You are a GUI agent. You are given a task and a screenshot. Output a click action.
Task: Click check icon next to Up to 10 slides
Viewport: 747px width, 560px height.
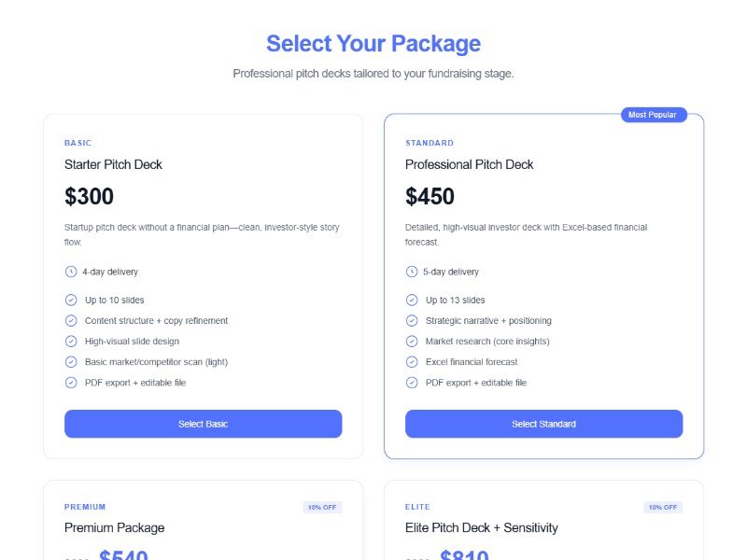coord(71,300)
